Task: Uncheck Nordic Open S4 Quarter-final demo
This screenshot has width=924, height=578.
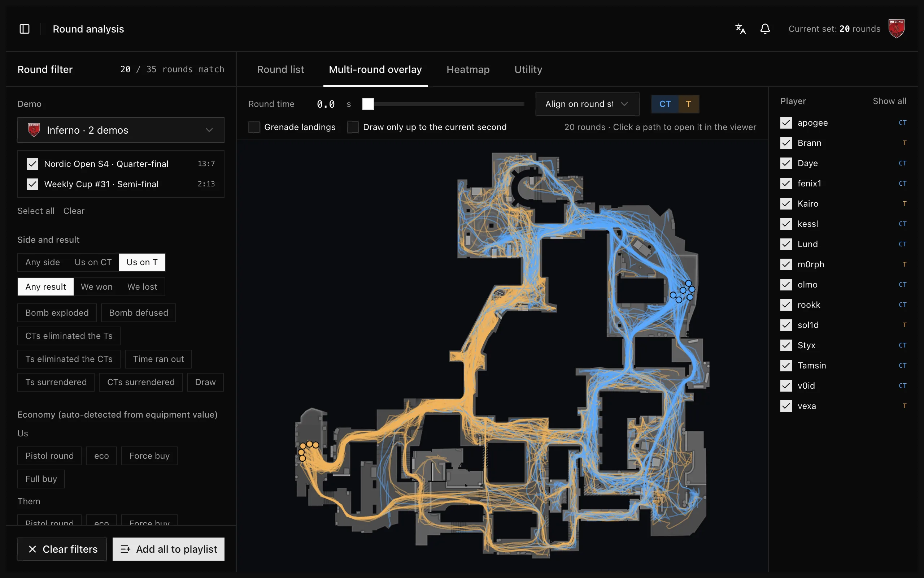Action: (32, 164)
